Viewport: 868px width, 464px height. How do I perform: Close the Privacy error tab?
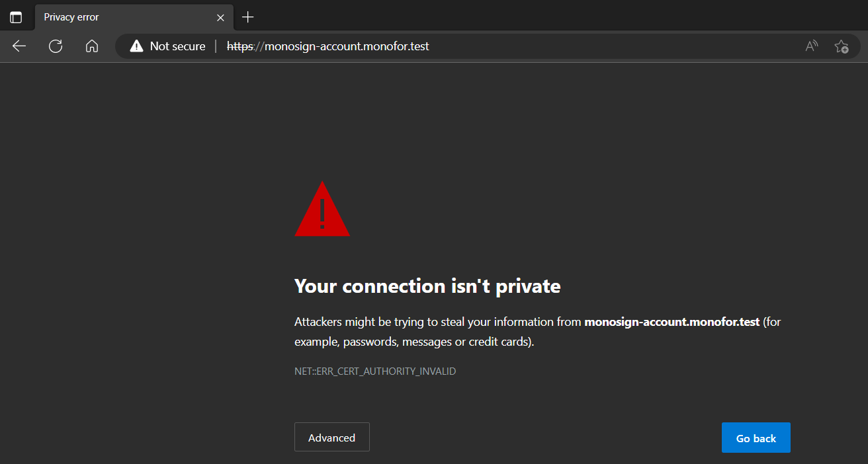(x=220, y=17)
